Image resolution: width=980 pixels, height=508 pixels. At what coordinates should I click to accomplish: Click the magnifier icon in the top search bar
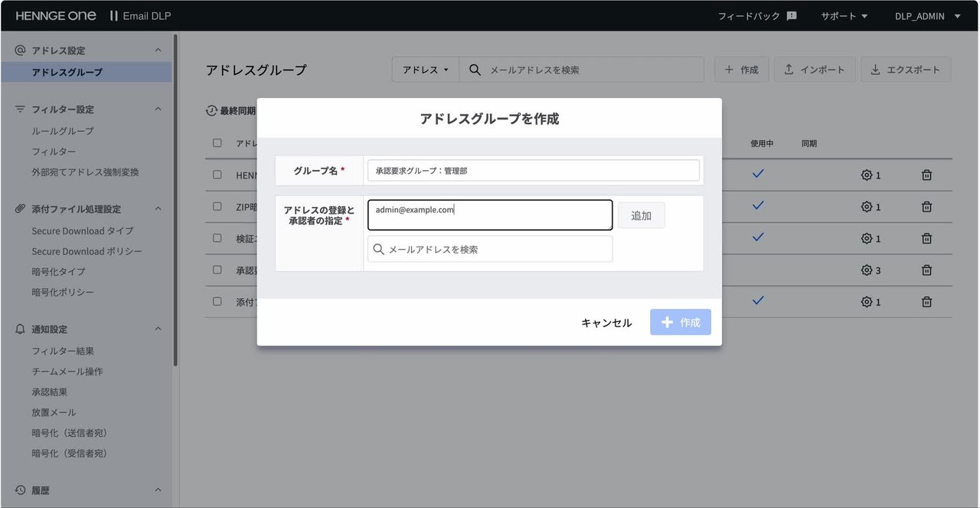click(475, 70)
